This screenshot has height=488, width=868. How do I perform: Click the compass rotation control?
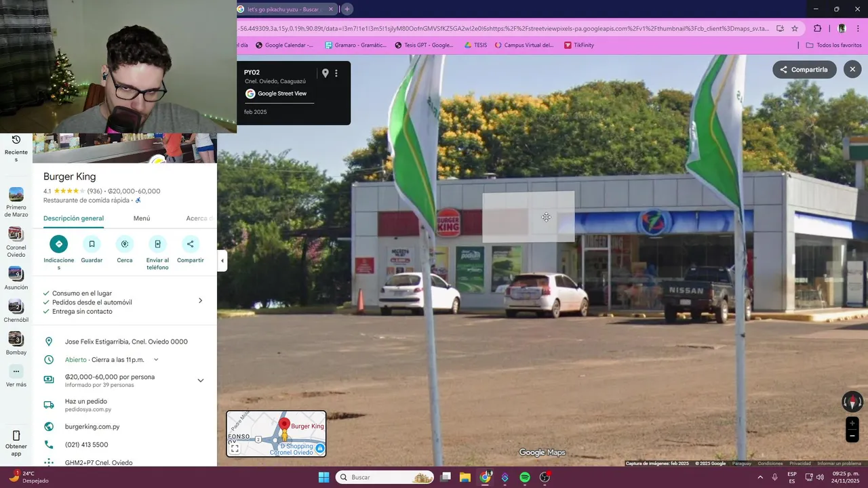click(852, 401)
